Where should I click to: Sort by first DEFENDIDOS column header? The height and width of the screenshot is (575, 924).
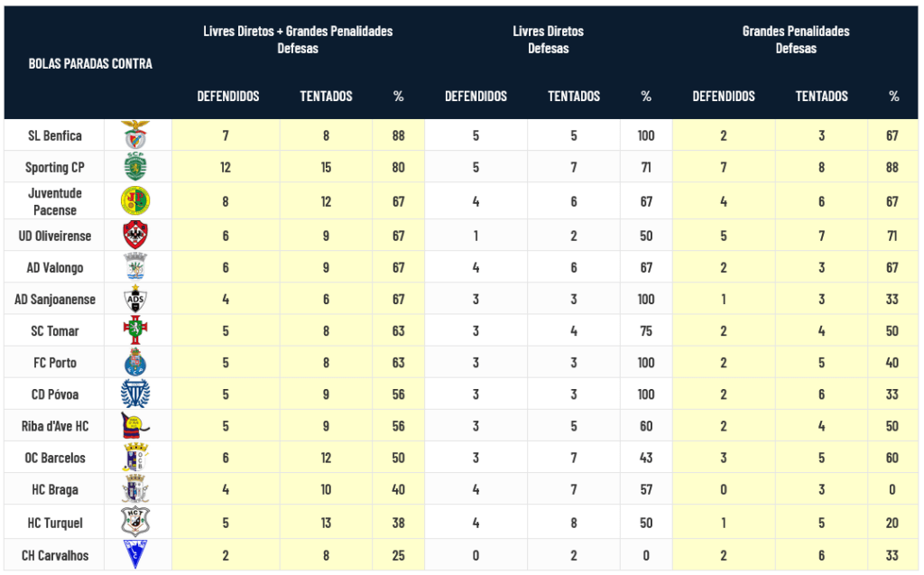point(228,96)
